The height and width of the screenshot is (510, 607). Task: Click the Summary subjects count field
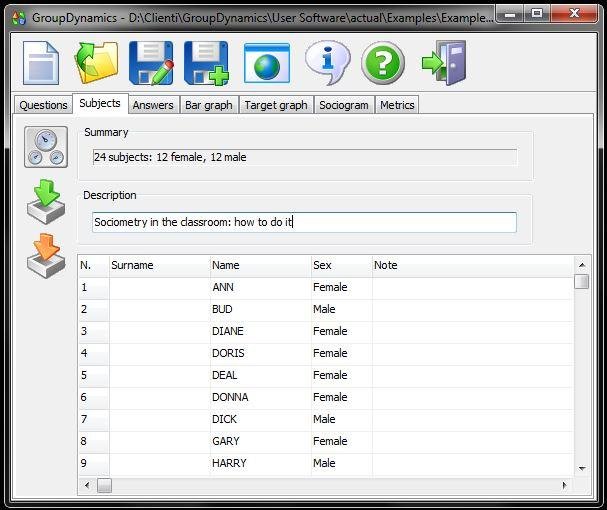[304, 157]
